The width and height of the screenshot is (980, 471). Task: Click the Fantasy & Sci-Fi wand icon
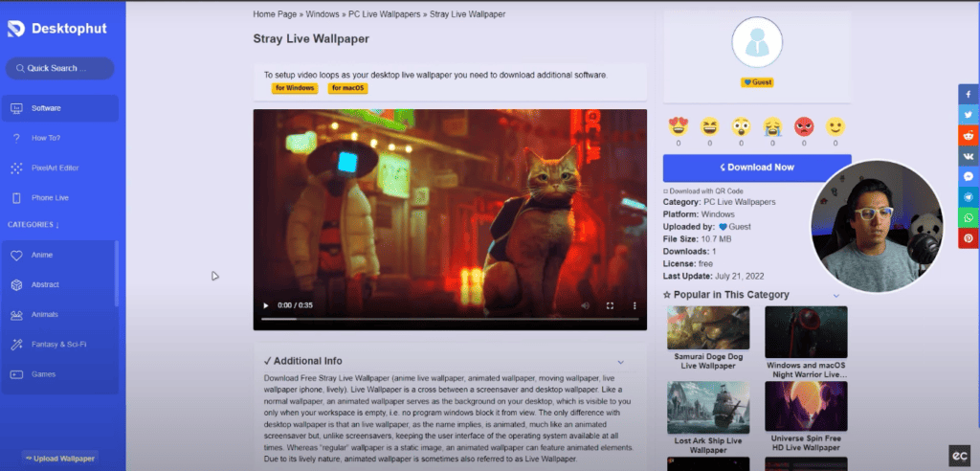pos(17,345)
